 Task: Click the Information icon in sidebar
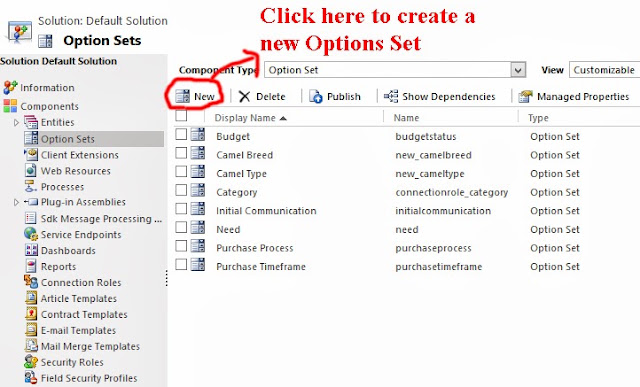[x=10, y=87]
